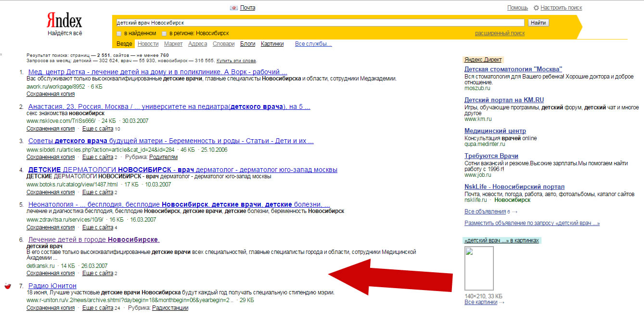Open result 6 Лечение детей в городе Новосибирске

point(94,239)
